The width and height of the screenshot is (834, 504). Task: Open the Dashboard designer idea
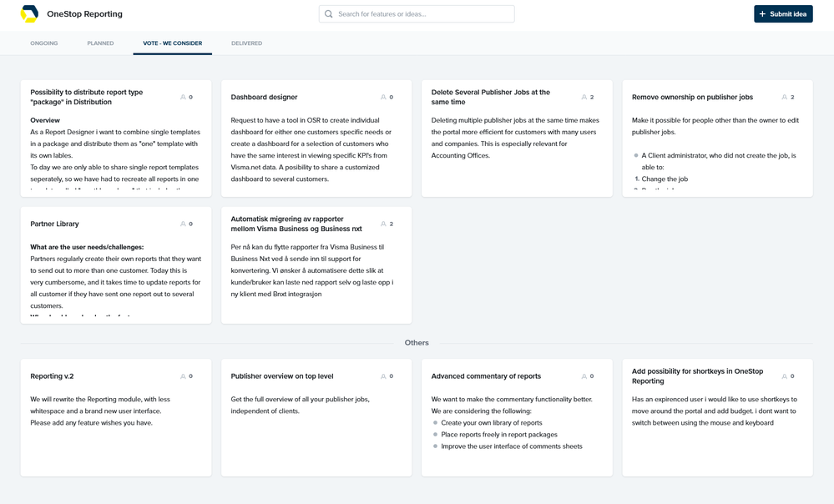(264, 97)
